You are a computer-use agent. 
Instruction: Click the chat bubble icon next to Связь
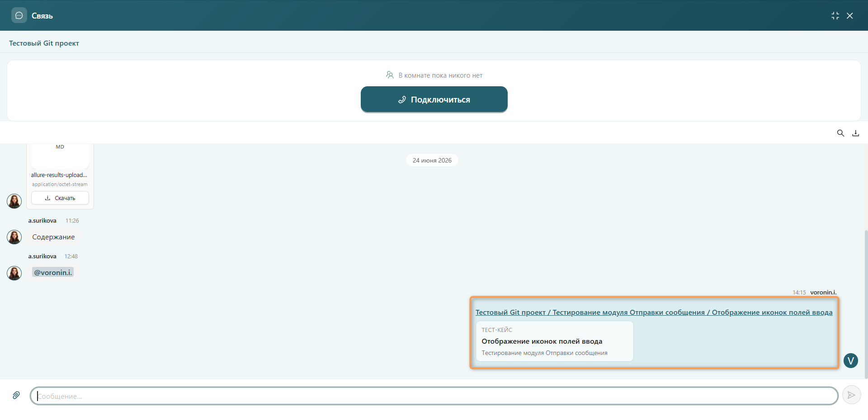point(19,15)
